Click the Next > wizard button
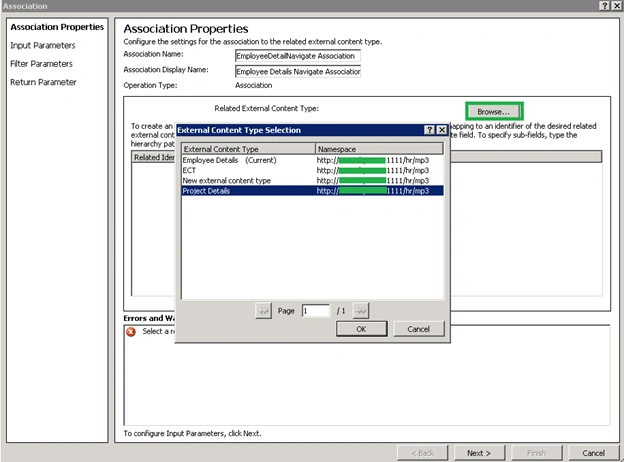Viewport: 624px width, 462px height. [x=479, y=453]
